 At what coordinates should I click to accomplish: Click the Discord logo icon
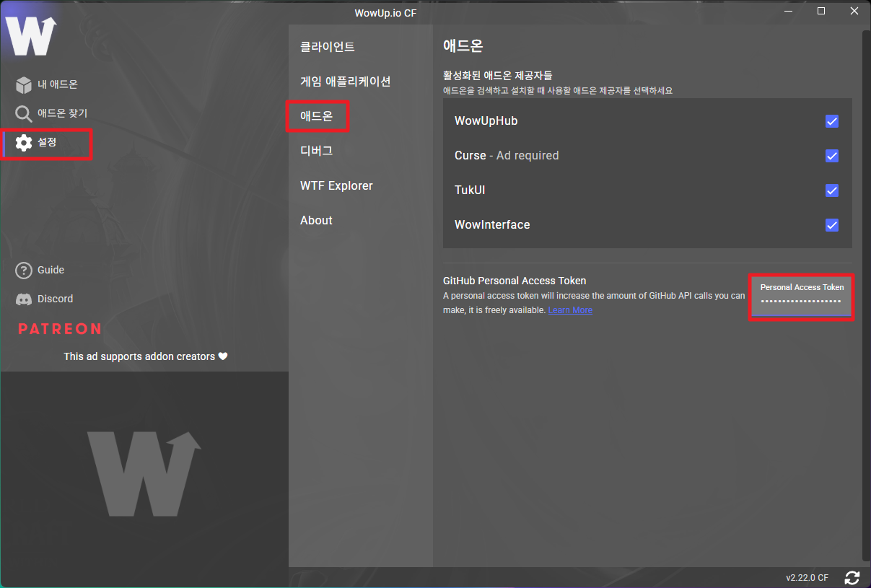click(x=24, y=299)
